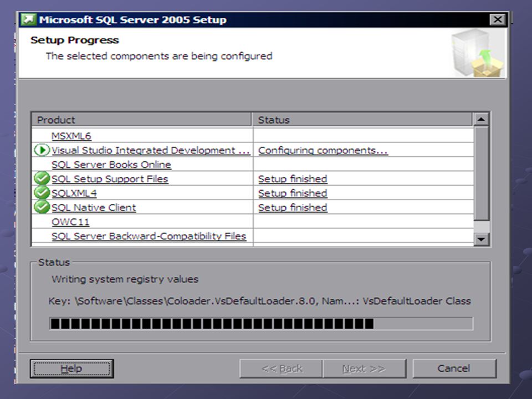The height and width of the screenshot is (399, 532).
Task: Click the Help button
Action: click(71, 369)
